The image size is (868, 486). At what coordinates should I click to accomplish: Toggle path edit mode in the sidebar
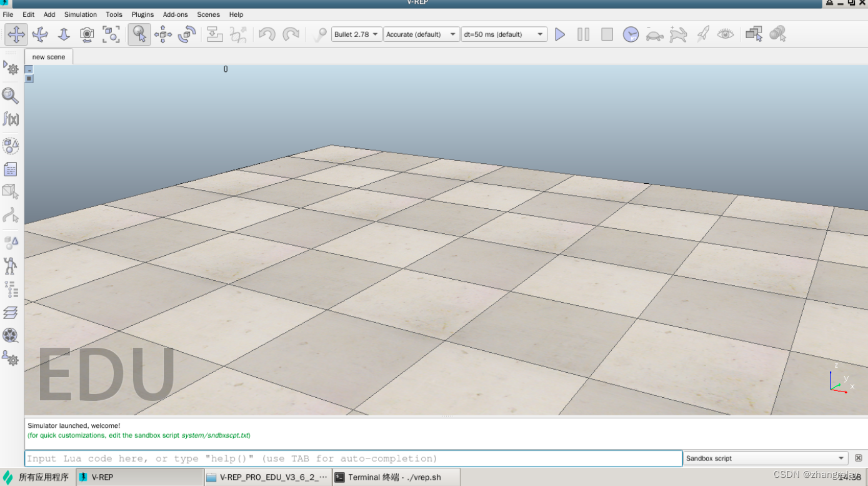tap(11, 215)
